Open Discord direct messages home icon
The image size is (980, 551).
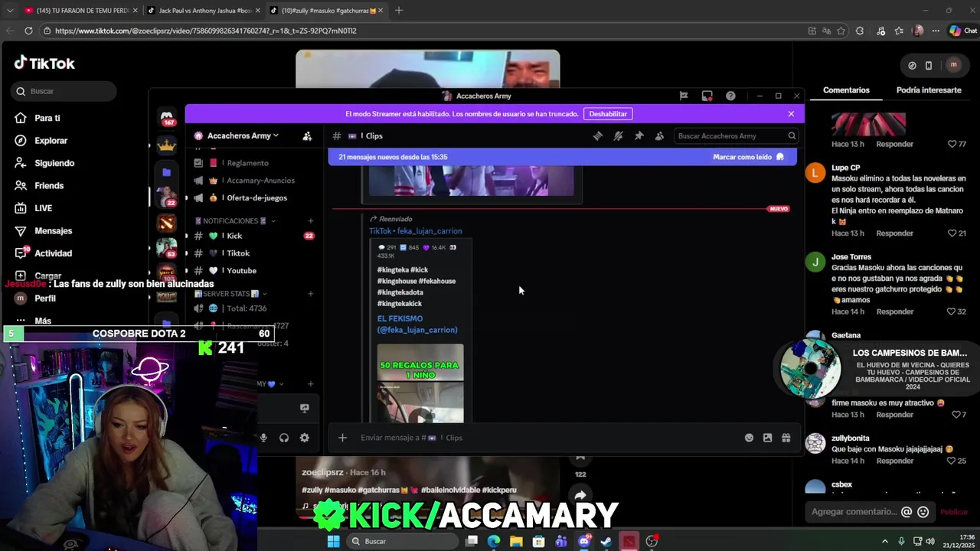[x=167, y=116]
